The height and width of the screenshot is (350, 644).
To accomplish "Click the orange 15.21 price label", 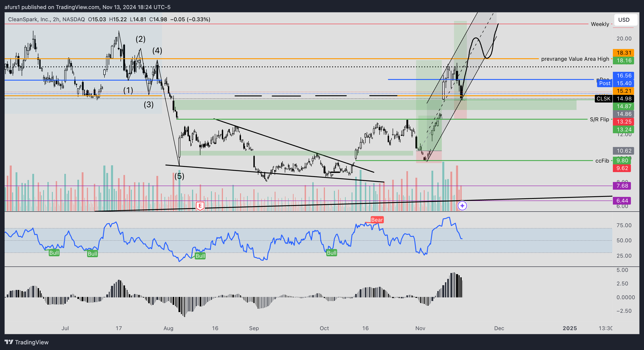I will coord(623,91).
